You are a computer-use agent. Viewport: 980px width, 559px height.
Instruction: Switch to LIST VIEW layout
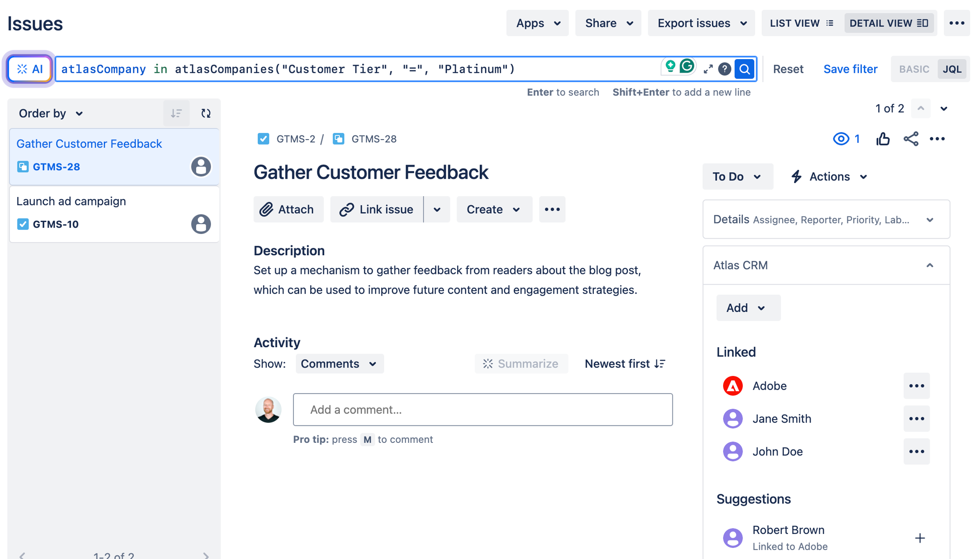click(801, 23)
